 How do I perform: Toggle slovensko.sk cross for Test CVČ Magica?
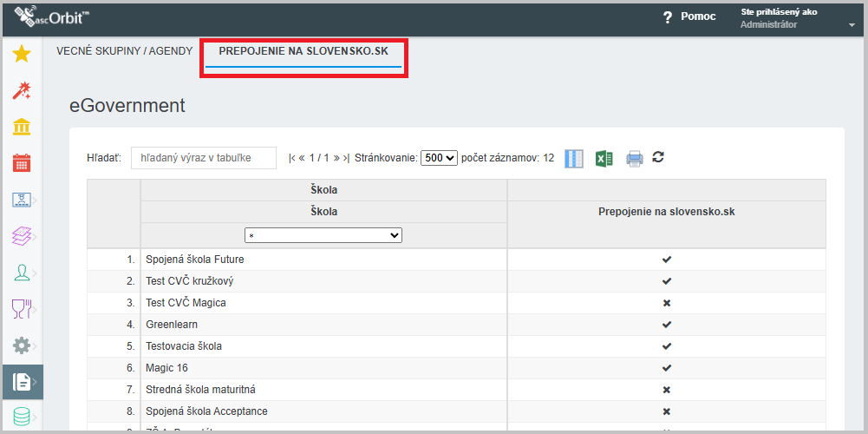coord(667,303)
